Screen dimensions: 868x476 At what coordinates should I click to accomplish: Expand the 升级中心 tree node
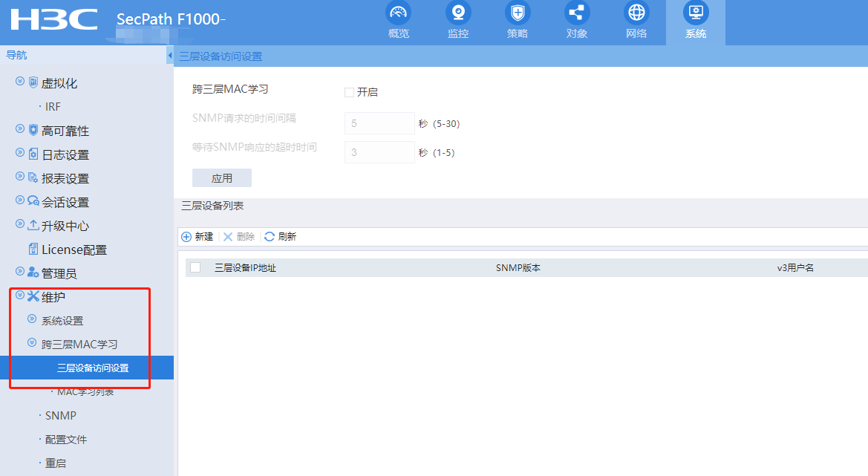click(20, 224)
